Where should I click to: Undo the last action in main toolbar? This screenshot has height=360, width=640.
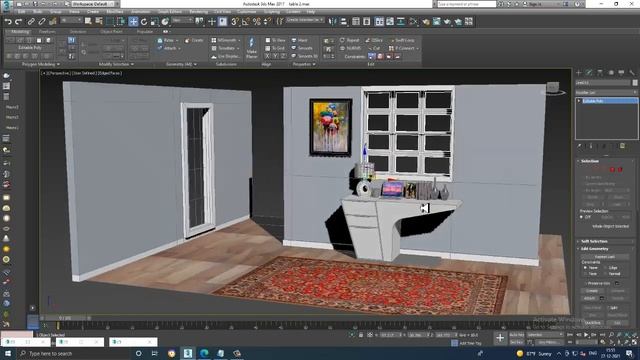(8, 22)
